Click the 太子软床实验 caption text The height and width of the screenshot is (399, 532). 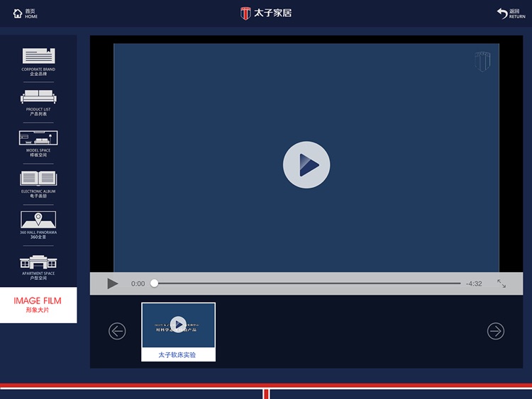coord(177,355)
